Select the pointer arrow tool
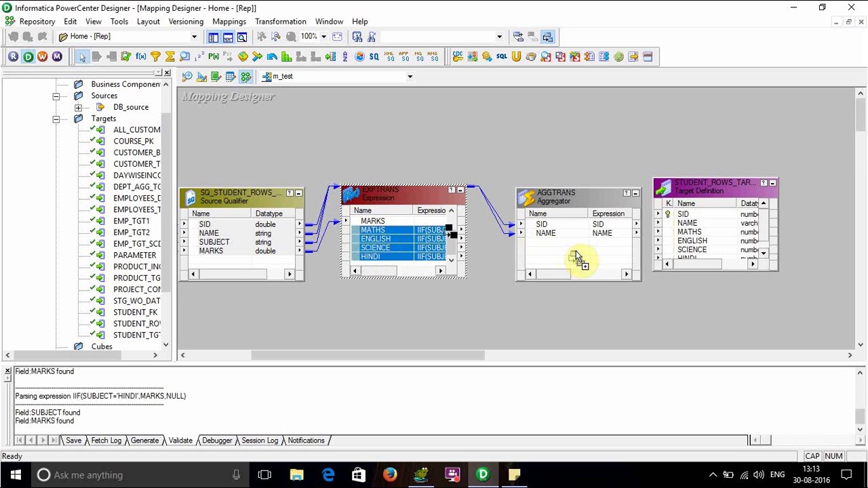Viewport: 868px width, 488px height. tap(81, 57)
